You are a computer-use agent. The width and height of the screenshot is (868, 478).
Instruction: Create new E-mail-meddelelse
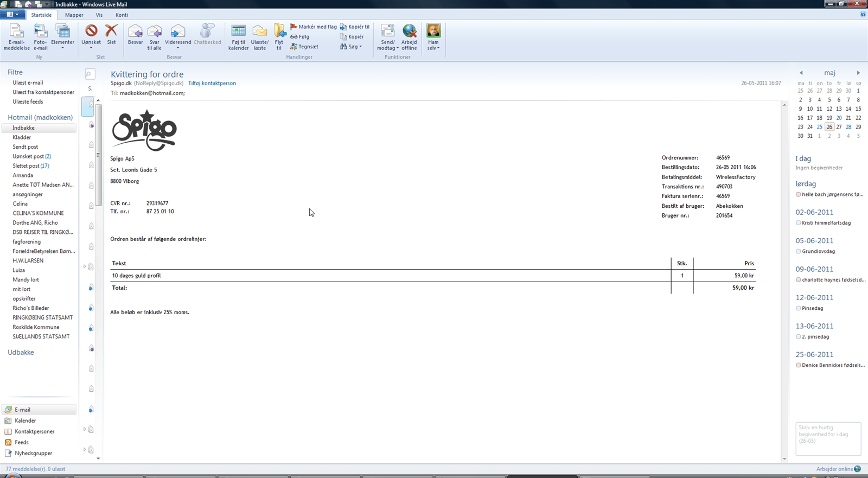[16, 32]
